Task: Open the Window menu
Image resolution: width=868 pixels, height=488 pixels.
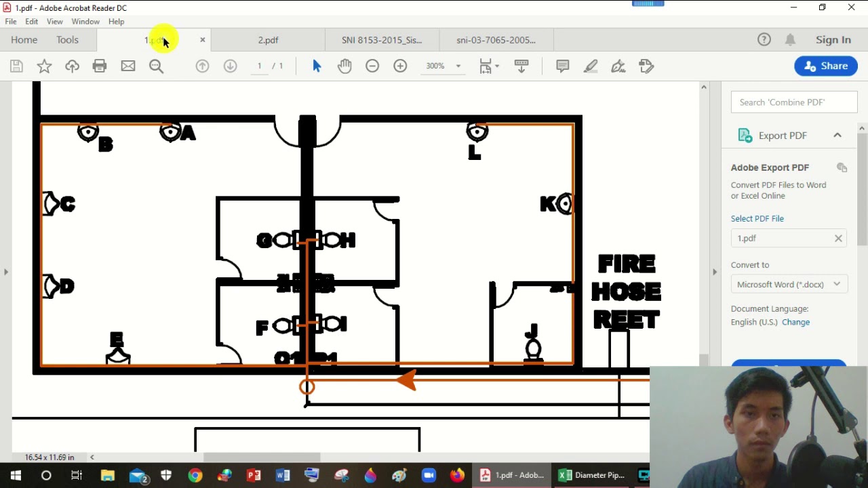Action: point(85,22)
